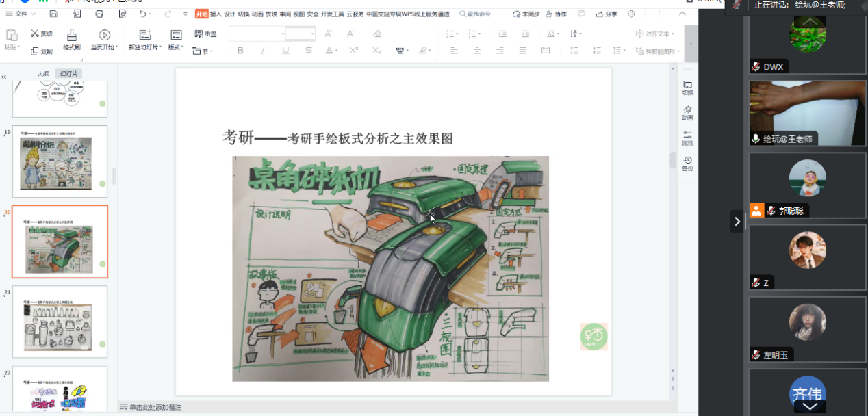Image resolution: width=868 pixels, height=416 pixels.
Task: Select slide 21 thumbnail
Action: click(60, 322)
